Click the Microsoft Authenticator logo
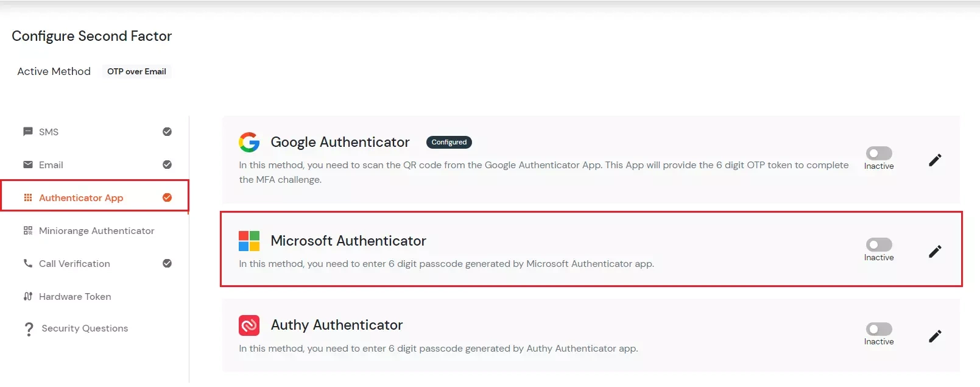The height and width of the screenshot is (387, 980). [x=249, y=240]
